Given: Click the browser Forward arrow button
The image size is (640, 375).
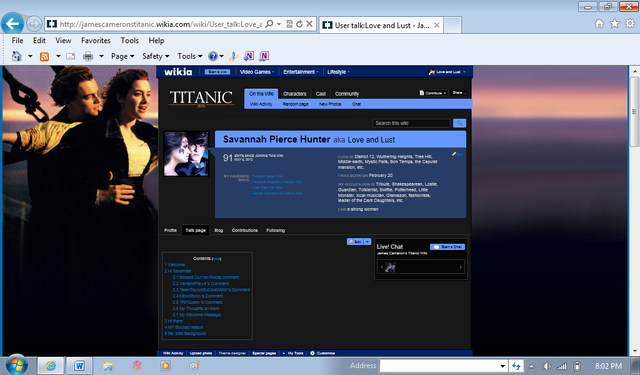Looking at the screenshot, I should pos(34,24).
